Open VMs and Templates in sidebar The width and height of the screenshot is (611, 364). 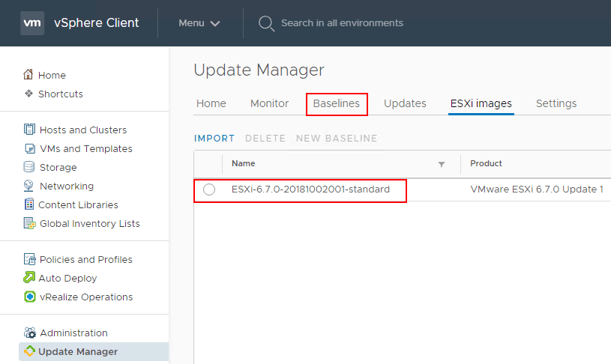(x=86, y=149)
